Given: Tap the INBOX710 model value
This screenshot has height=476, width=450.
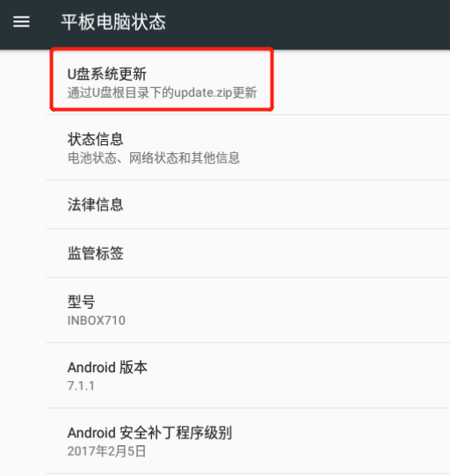Looking at the screenshot, I should 97,320.
